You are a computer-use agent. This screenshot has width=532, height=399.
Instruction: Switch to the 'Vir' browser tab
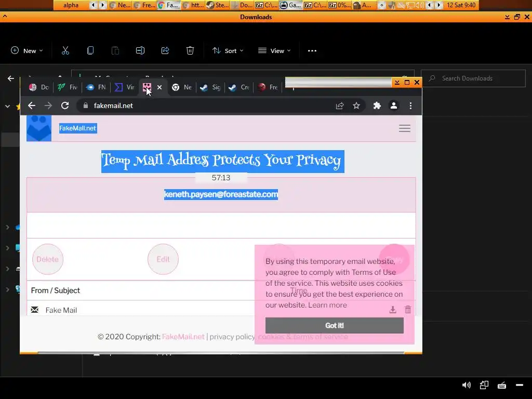pos(125,87)
